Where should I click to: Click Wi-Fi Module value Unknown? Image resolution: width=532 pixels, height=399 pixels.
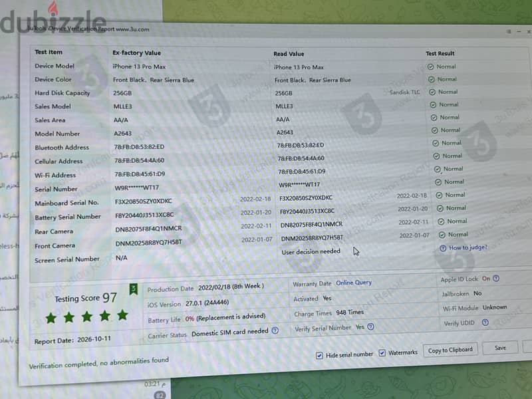(x=495, y=307)
